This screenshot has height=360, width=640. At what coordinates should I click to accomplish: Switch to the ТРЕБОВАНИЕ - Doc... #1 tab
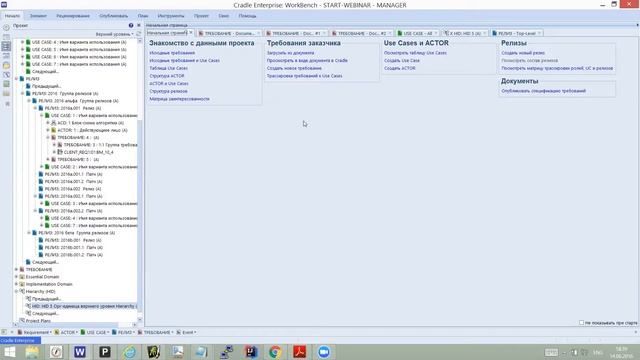coord(297,33)
